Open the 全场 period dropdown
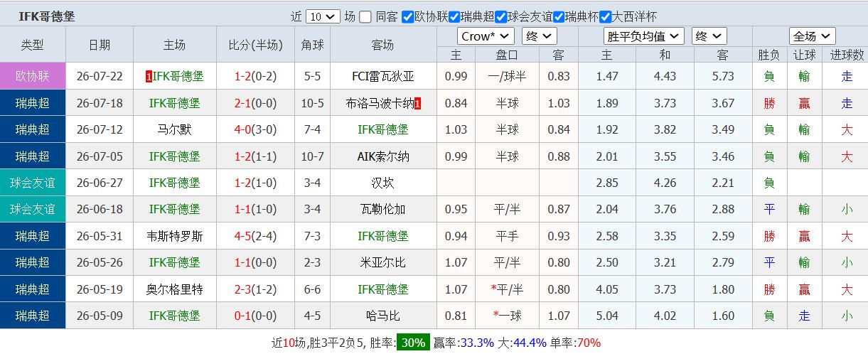This screenshot has height=354, width=868. pos(812,36)
